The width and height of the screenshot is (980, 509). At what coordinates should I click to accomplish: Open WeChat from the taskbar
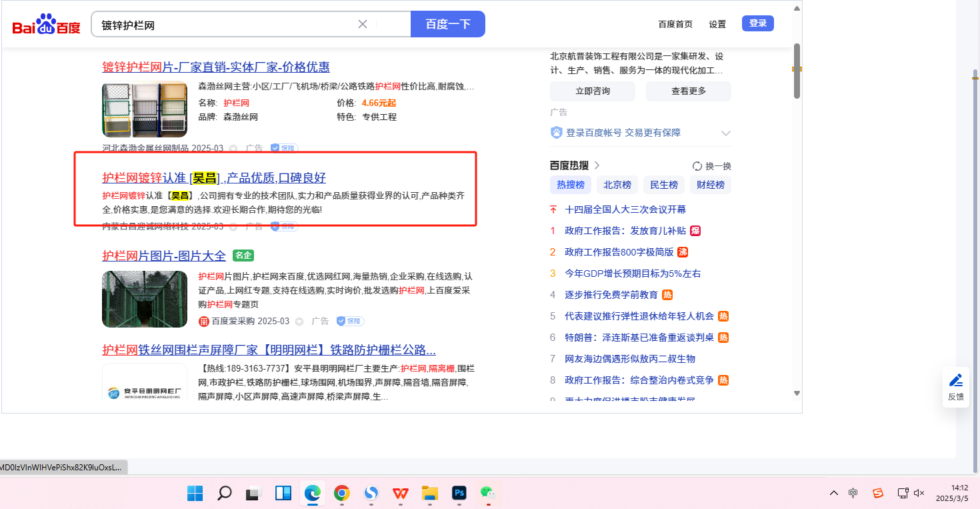487,493
